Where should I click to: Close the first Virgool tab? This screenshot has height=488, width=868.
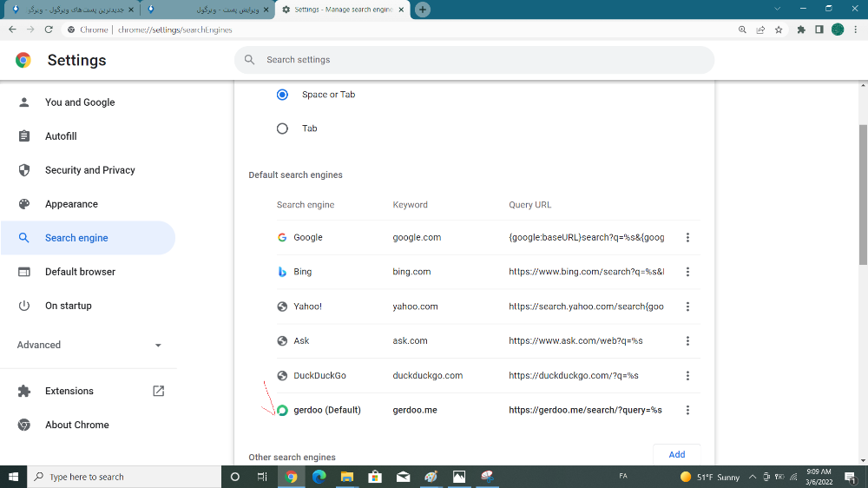pyautogui.click(x=131, y=10)
